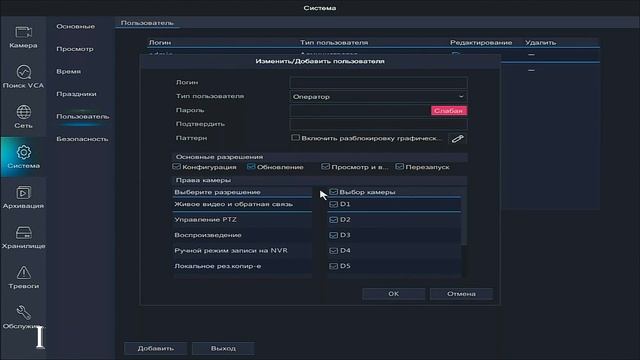This screenshot has height=360, width=640.
Task: Select the Пользователь menu item
Action: click(x=82, y=116)
